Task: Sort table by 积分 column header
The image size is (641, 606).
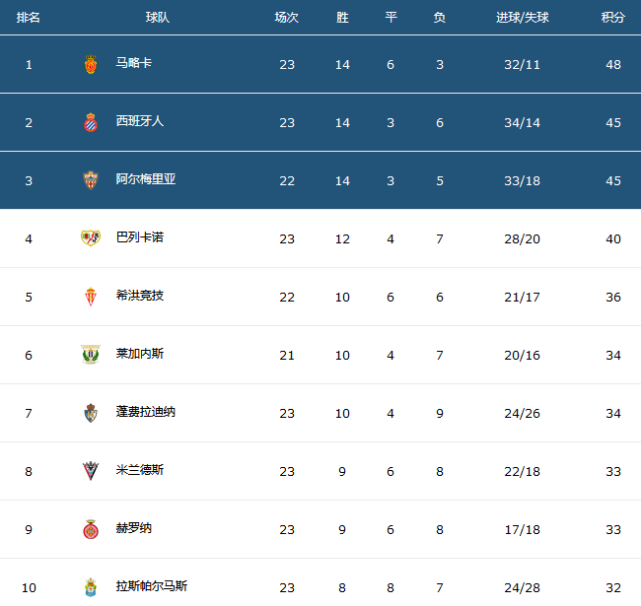Action: pyautogui.click(x=613, y=18)
